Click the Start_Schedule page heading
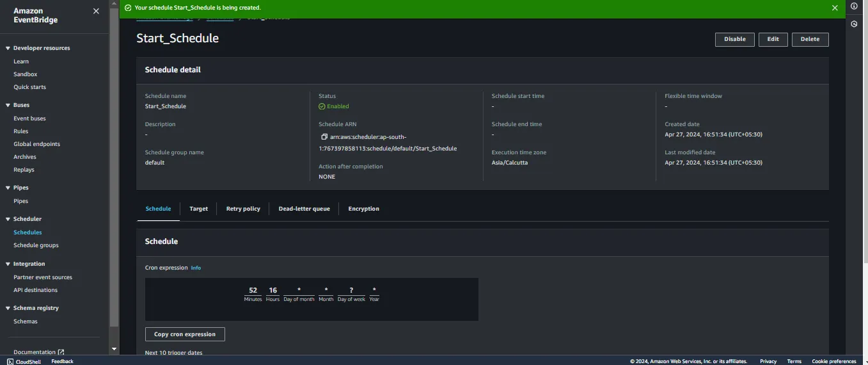The image size is (868, 365). pos(178,38)
